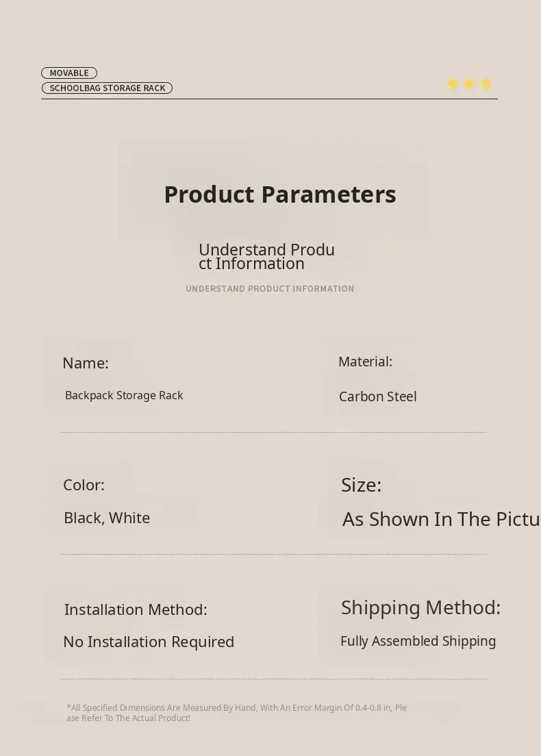This screenshot has height=756, width=541.
Task: Click the last yellow star icon
Action: coord(486,84)
